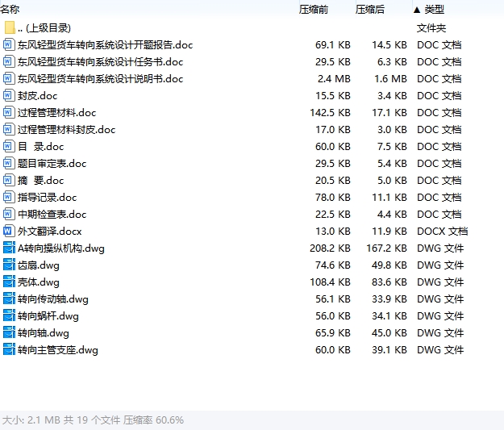Select file name 东风轻型货车转向系统设计任务书.doc
Screen dimensions: 504x430
click(x=100, y=62)
